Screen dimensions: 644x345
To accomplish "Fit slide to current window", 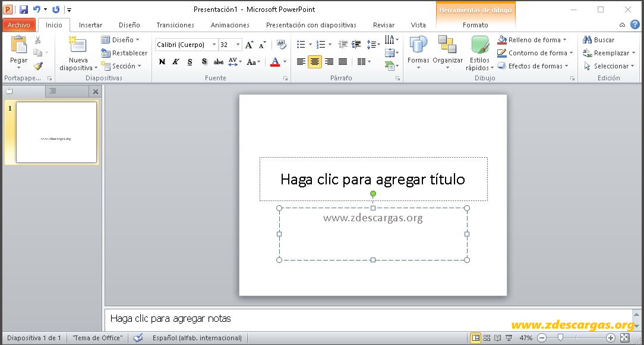I will pos(624,338).
